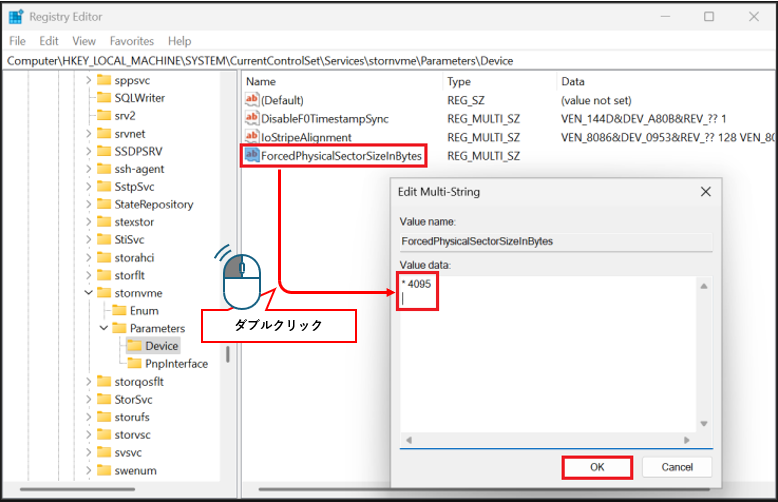Image resolution: width=778 pixels, height=502 pixels.
Task: Expand the StorSvc tree node
Action: click(88, 399)
